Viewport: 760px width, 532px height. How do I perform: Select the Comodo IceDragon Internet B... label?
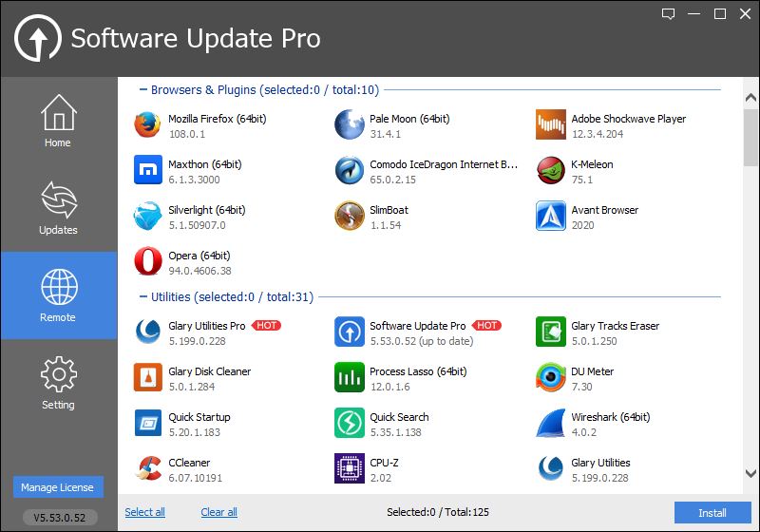point(444,164)
